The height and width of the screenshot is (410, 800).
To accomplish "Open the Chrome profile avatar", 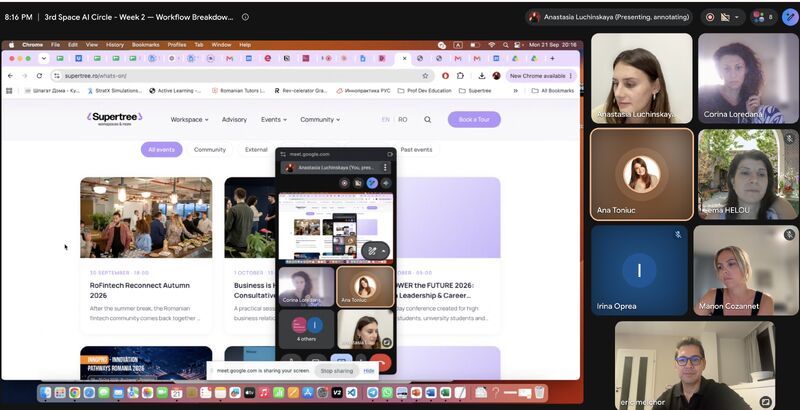I will point(496,75).
